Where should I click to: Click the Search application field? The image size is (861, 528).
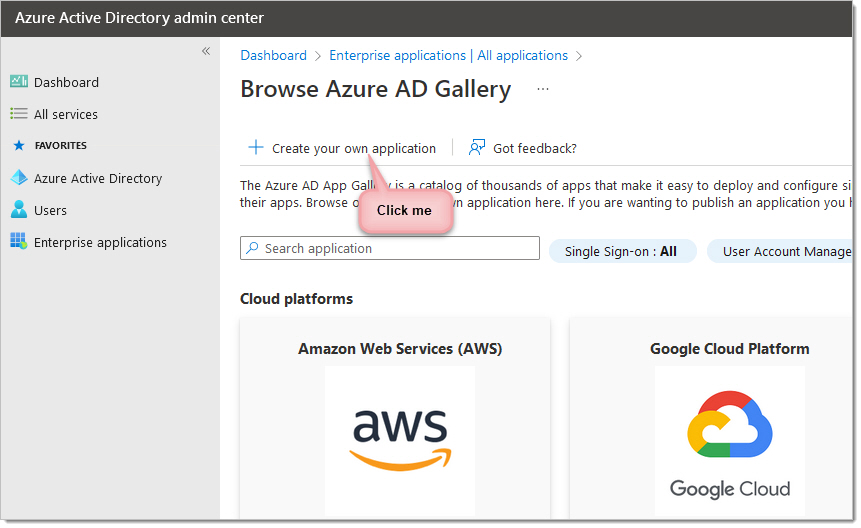click(x=390, y=248)
